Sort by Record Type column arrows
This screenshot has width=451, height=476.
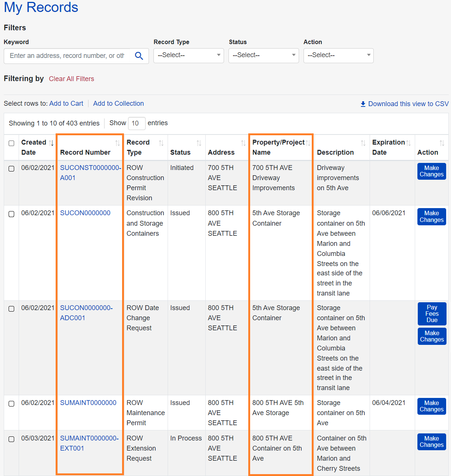161,143
